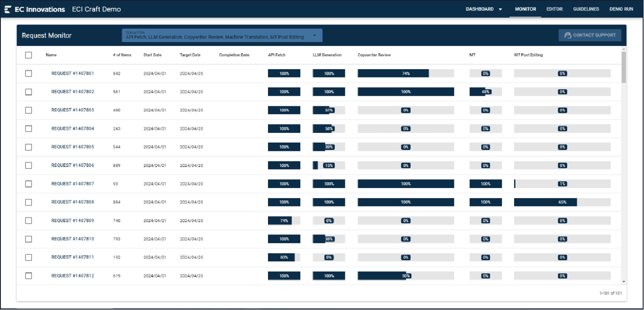The height and width of the screenshot is (310, 644).
Task: Click the headset icon in Contact Support
Action: 567,35
